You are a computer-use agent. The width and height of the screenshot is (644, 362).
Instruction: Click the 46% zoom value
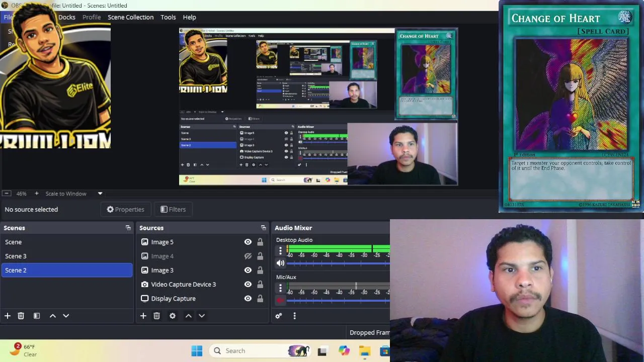[21, 194]
